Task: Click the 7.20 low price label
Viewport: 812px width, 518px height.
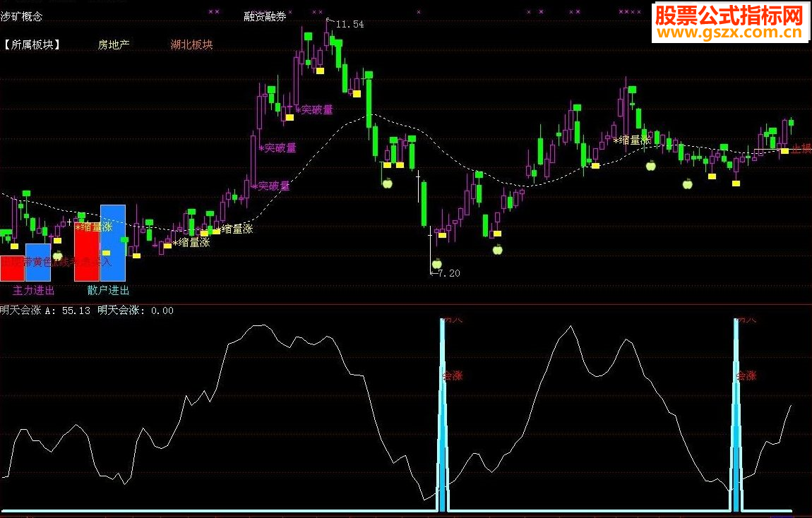Action: [448, 273]
